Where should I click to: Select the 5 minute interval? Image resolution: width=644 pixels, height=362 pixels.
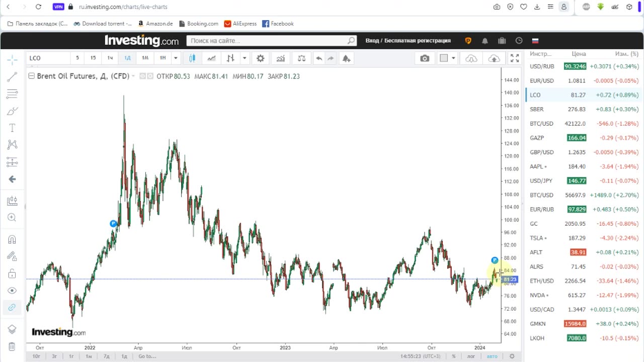[x=77, y=58]
